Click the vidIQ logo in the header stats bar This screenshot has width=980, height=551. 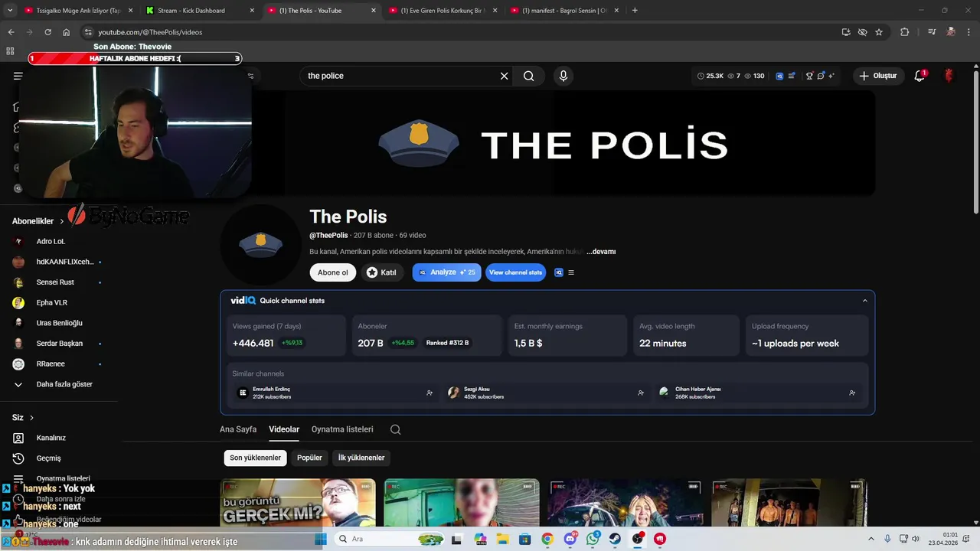coord(780,76)
